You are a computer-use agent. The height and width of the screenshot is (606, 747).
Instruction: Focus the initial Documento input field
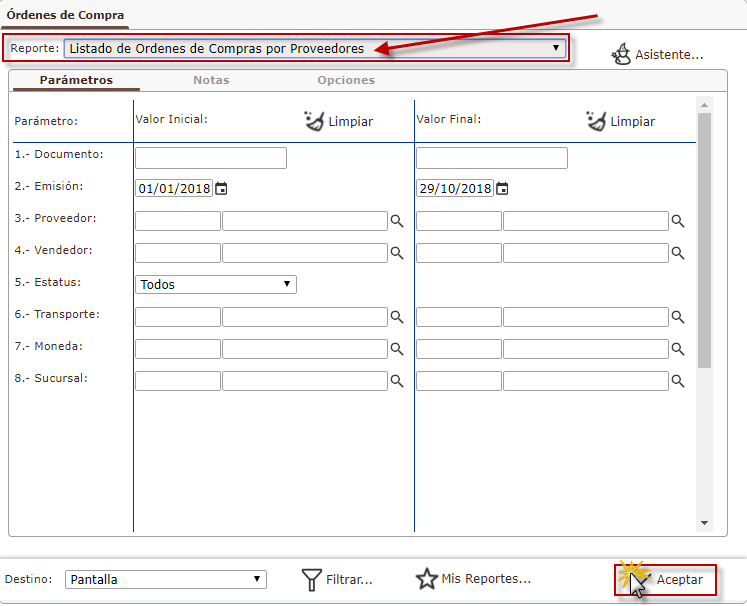[x=211, y=158]
